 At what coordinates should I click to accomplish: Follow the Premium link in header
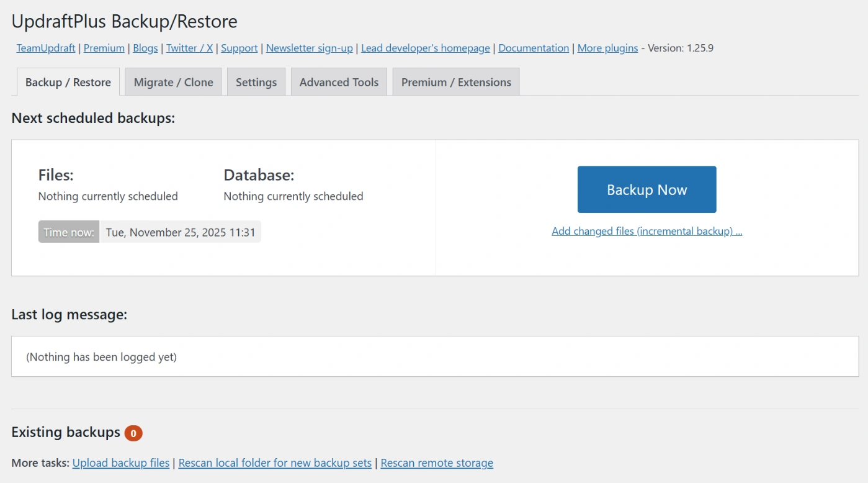(x=104, y=48)
